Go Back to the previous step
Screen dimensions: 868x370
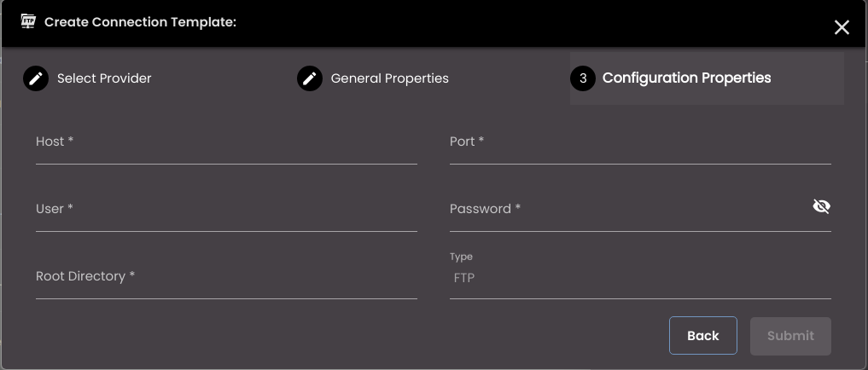[703, 336]
